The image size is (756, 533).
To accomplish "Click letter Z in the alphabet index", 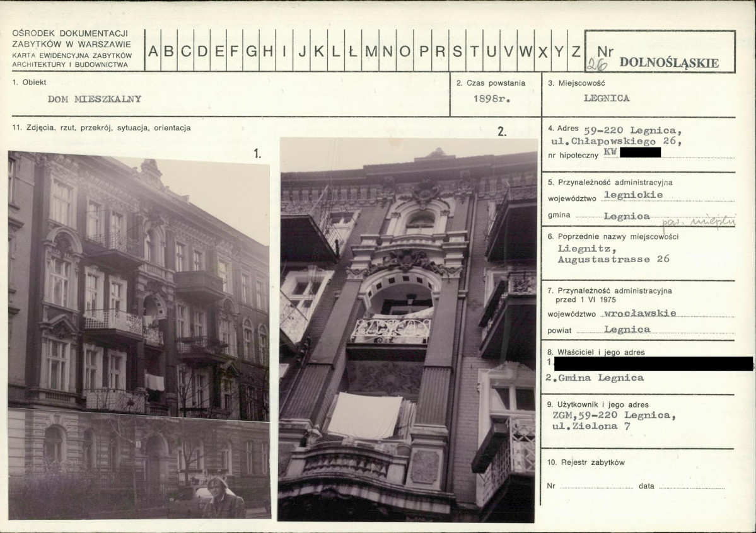I will [576, 52].
